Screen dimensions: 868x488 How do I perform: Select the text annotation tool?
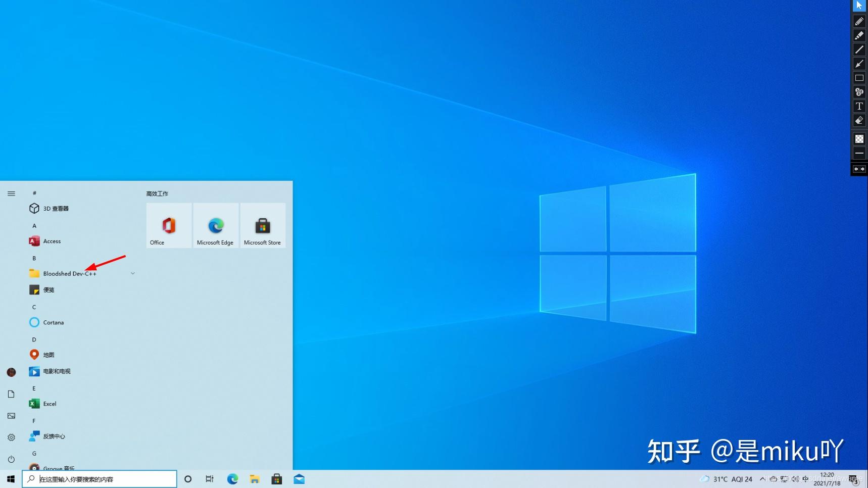coord(859,106)
